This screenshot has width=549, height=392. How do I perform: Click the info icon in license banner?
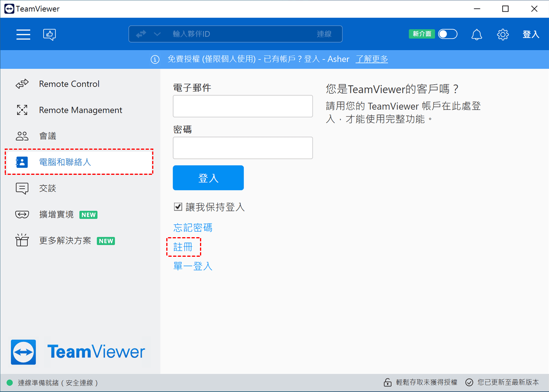click(x=155, y=59)
